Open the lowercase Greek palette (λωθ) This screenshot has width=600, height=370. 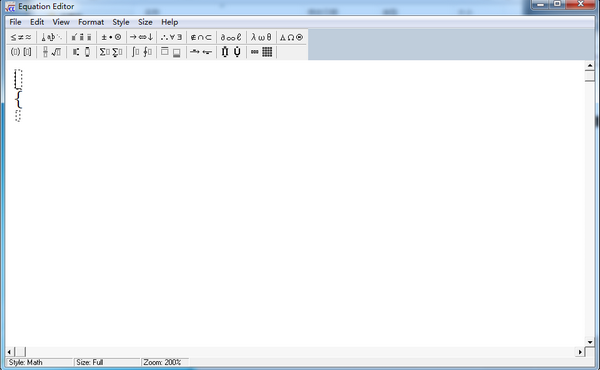click(x=261, y=37)
